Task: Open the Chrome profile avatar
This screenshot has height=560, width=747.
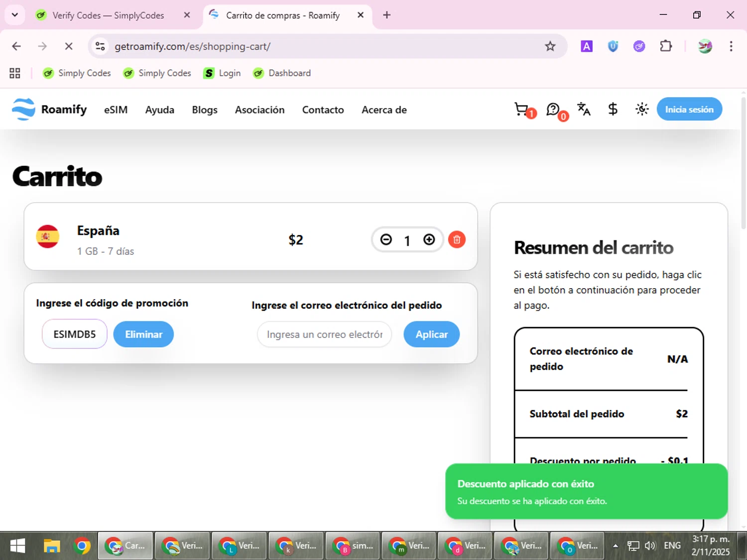Action: coord(705,46)
